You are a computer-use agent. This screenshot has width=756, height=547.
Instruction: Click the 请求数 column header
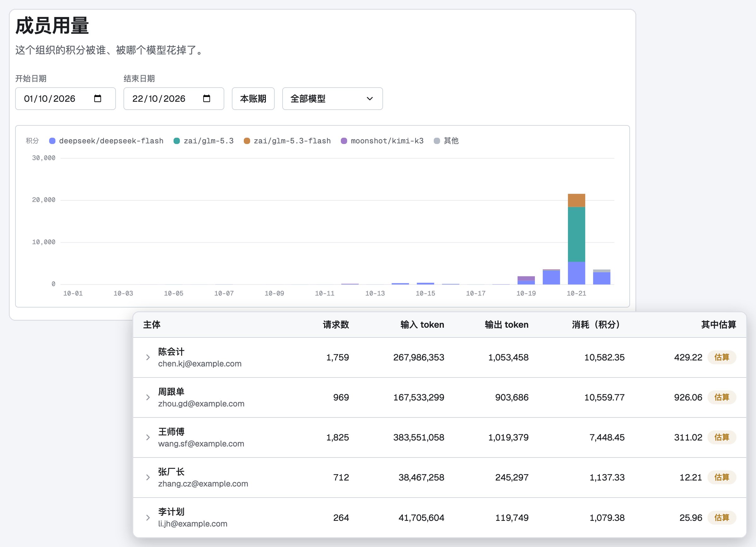(336, 325)
